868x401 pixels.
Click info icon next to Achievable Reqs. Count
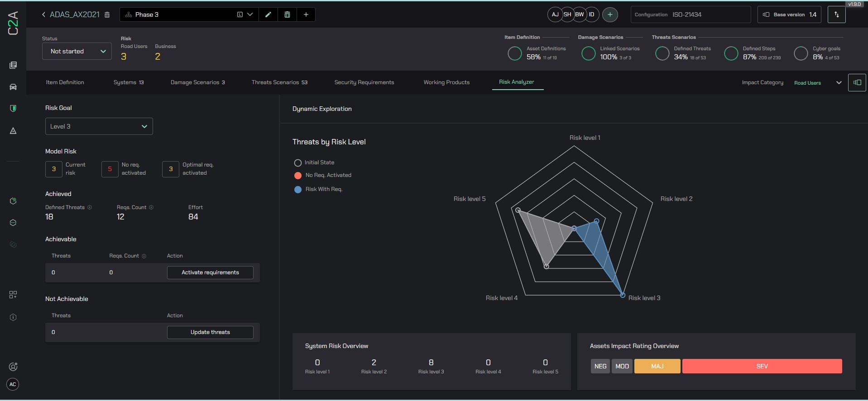(144, 256)
